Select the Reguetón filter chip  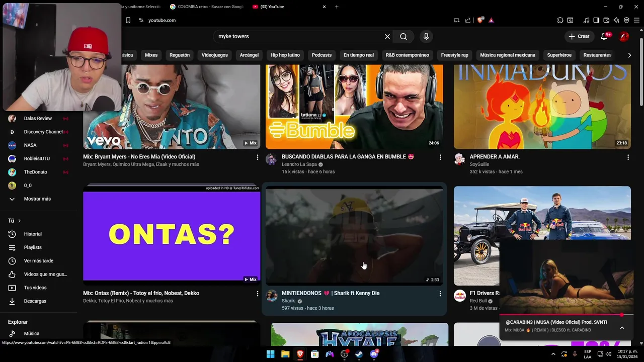[180, 55]
